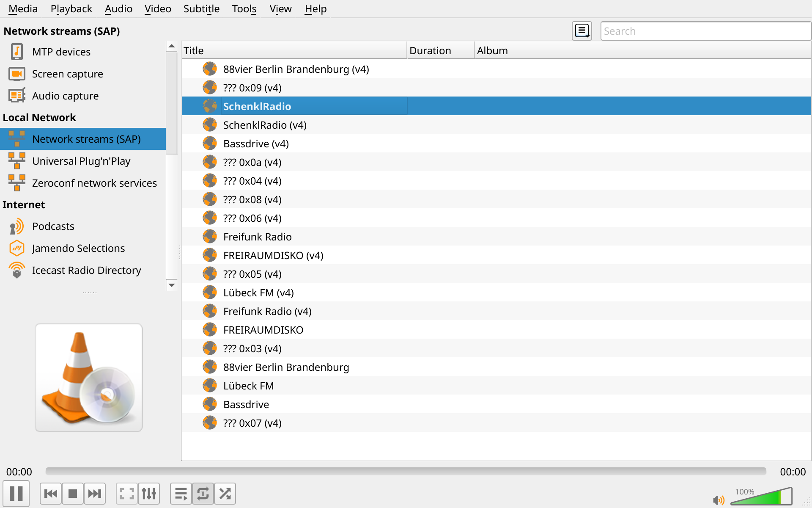Click globe icon beside ??? 0x07 (v4)
The height and width of the screenshot is (508, 812).
(210, 422)
